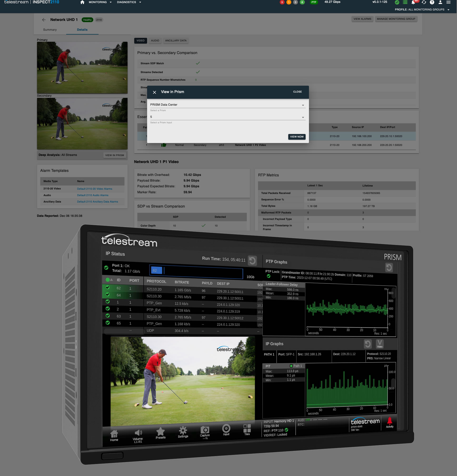Open Tiles layout icon on Prism
457x476 pixels.
[247, 430]
